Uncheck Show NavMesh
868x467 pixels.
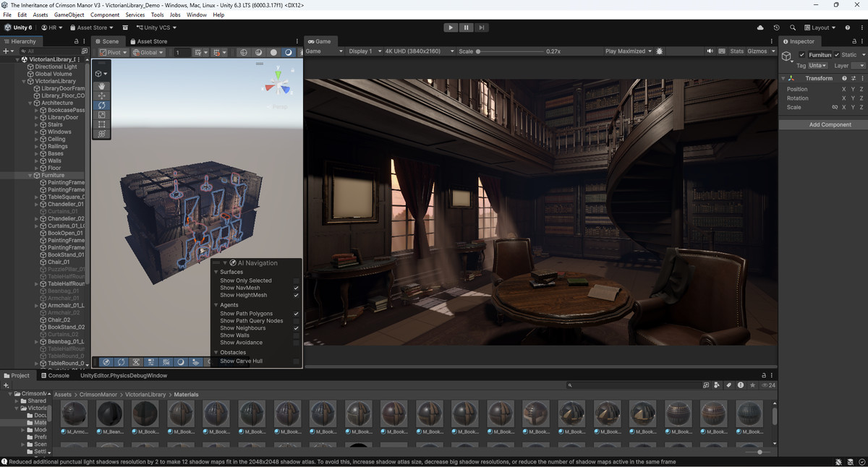[296, 288]
